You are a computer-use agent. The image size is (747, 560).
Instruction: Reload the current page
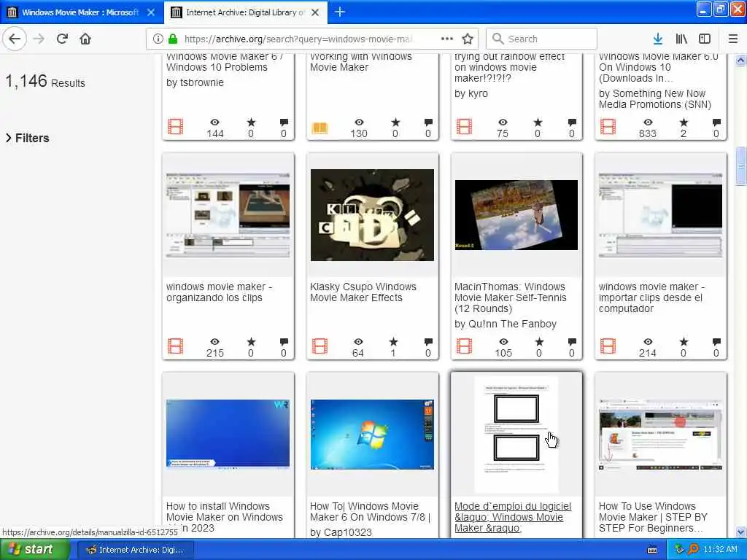pos(62,39)
